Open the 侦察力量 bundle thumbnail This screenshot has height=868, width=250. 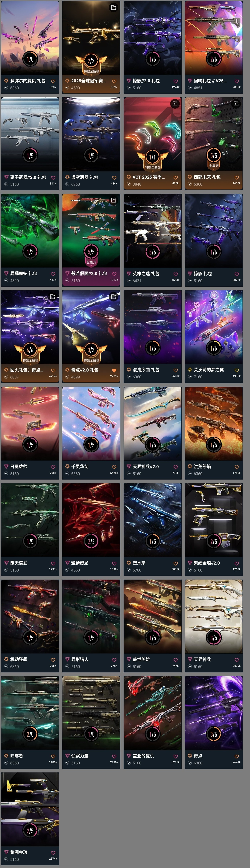91,713
